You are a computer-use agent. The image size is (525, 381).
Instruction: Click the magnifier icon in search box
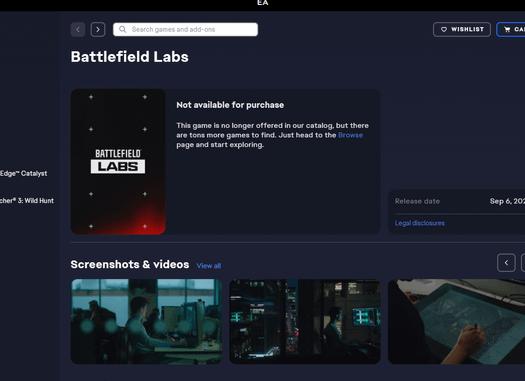coord(123,29)
